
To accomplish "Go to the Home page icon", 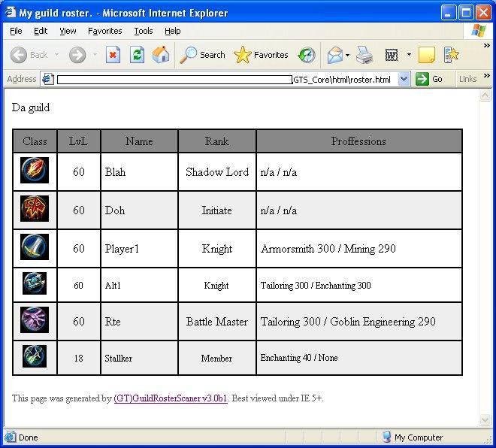I will click(x=161, y=55).
